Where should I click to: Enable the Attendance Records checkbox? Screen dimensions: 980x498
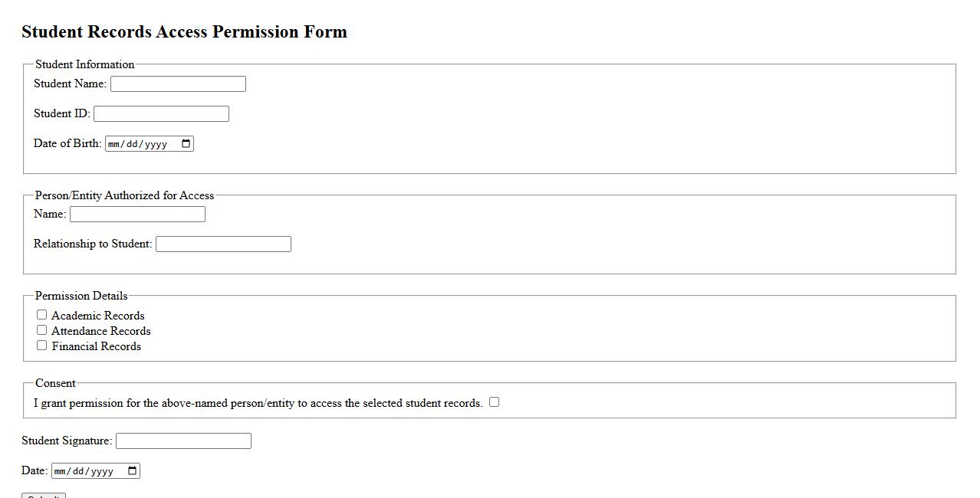pyautogui.click(x=42, y=330)
